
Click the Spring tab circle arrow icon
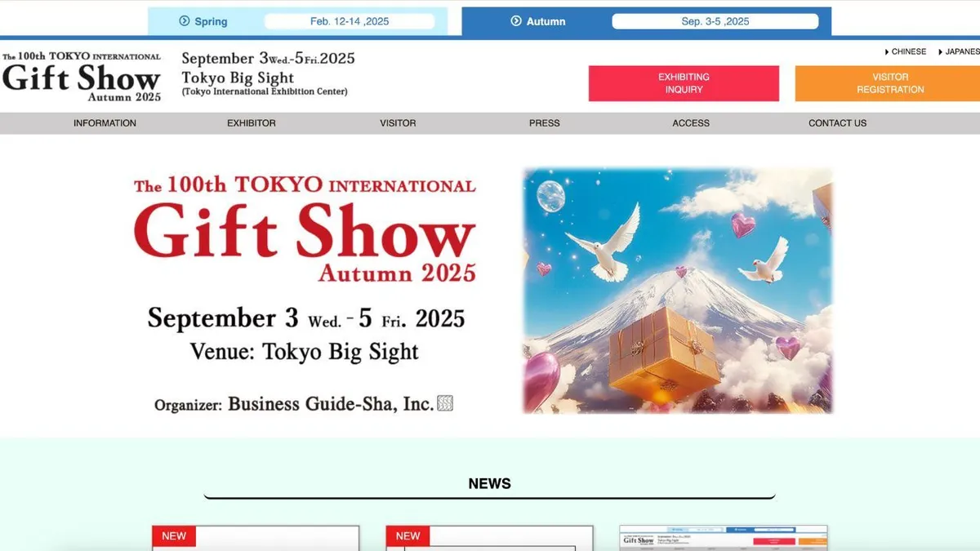tap(185, 21)
